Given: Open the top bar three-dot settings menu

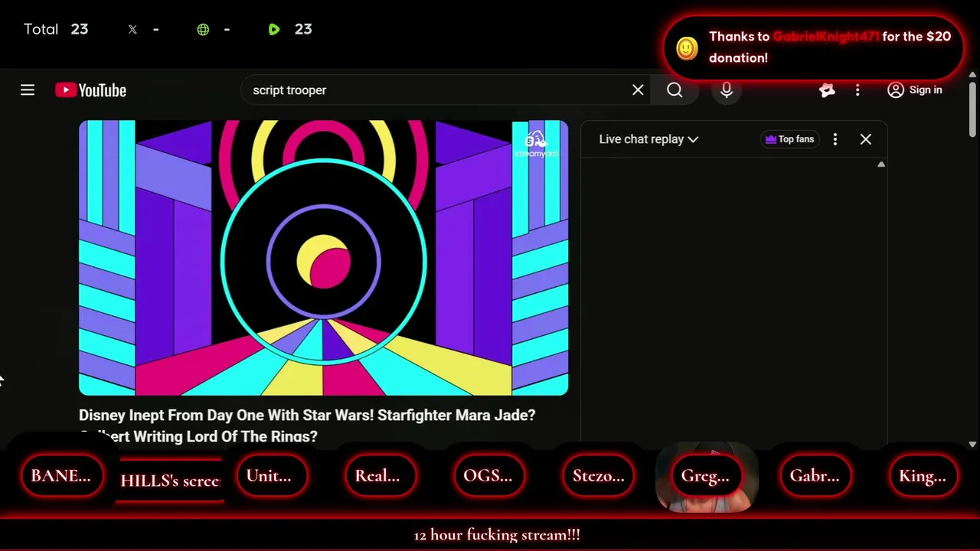Looking at the screenshot, I should pos(857,90).
